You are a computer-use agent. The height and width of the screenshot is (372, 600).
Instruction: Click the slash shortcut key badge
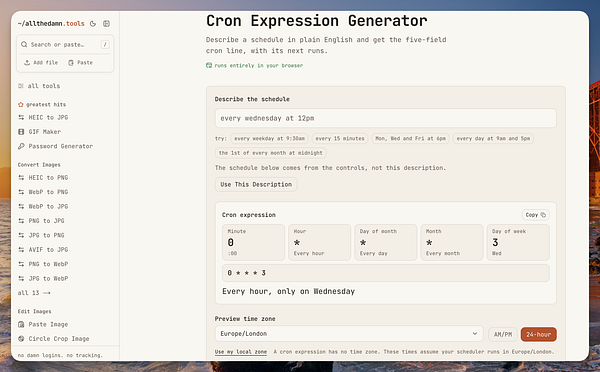105,44
